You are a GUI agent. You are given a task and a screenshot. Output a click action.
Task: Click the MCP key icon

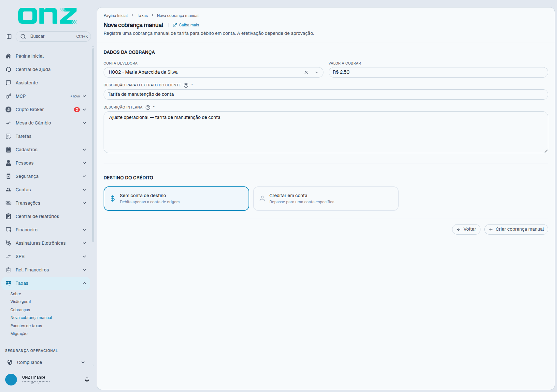point(8,96)
